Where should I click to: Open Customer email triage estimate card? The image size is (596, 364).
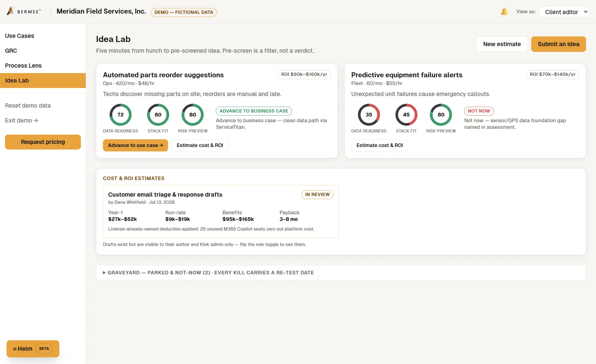point(221,212)
